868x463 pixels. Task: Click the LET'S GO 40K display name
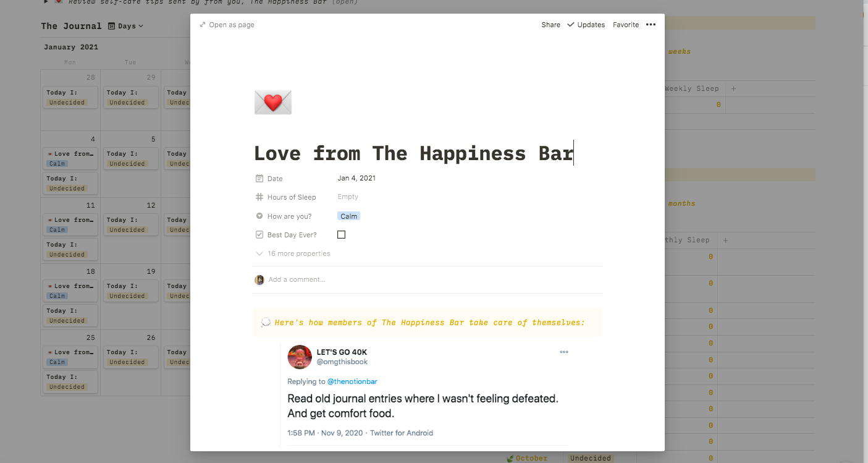(x=342, y=352)
